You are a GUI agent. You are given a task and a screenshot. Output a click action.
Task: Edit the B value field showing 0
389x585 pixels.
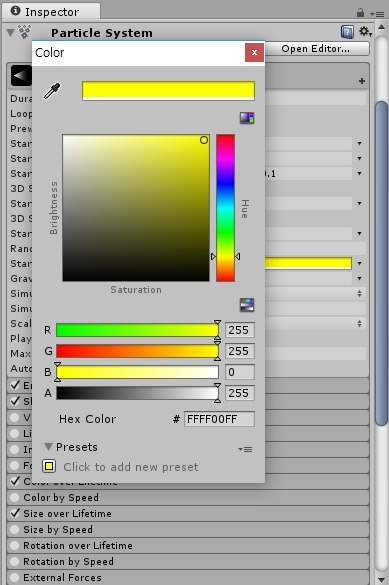240,372
